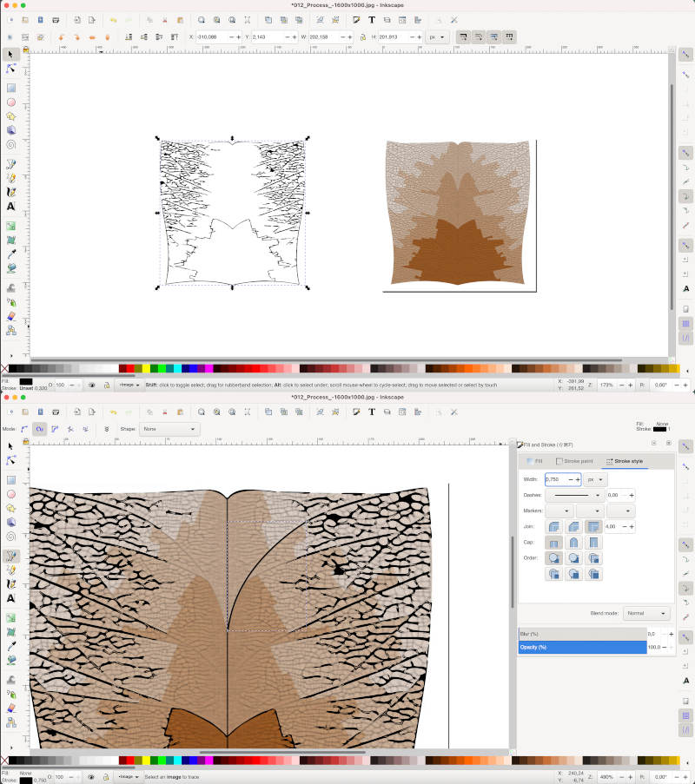This screenshot has height=784, width=695.
Task: Select the Spiral tool in top window
Action: click(10, 144)
